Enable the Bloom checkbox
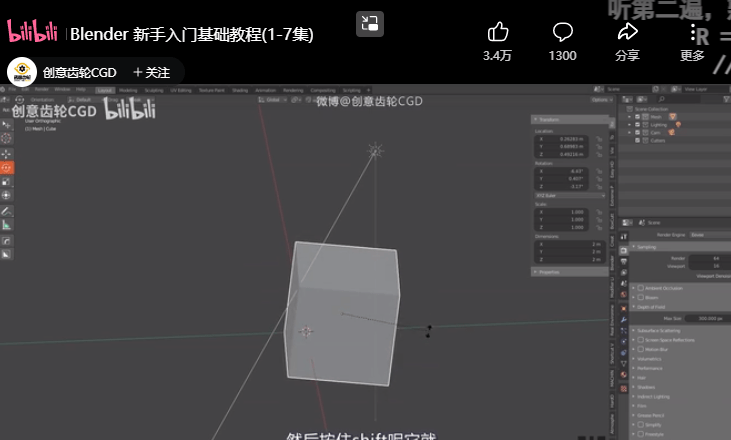This screenshot has height=440, width=731. (641, 297)
